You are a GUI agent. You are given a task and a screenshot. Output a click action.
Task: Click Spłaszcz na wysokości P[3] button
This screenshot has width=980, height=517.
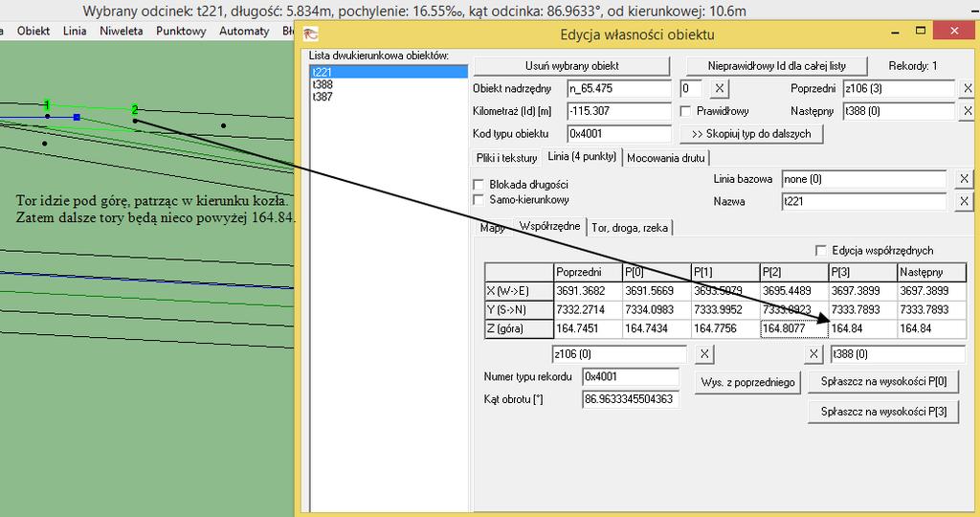883,412
